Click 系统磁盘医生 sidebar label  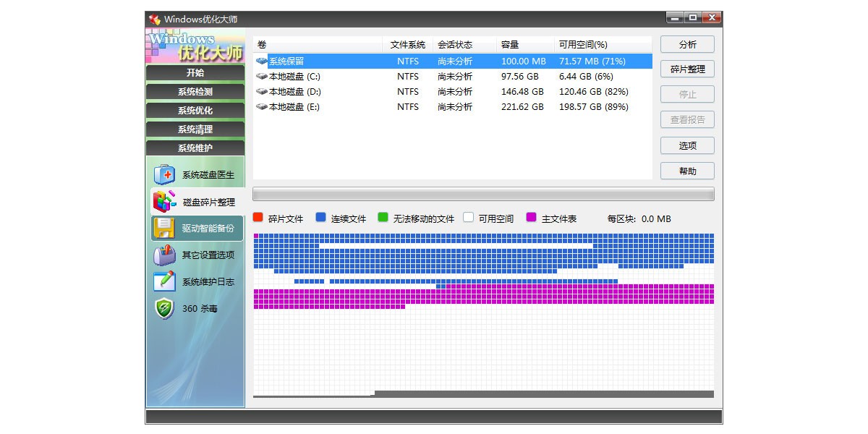click(x=208, y=175)
